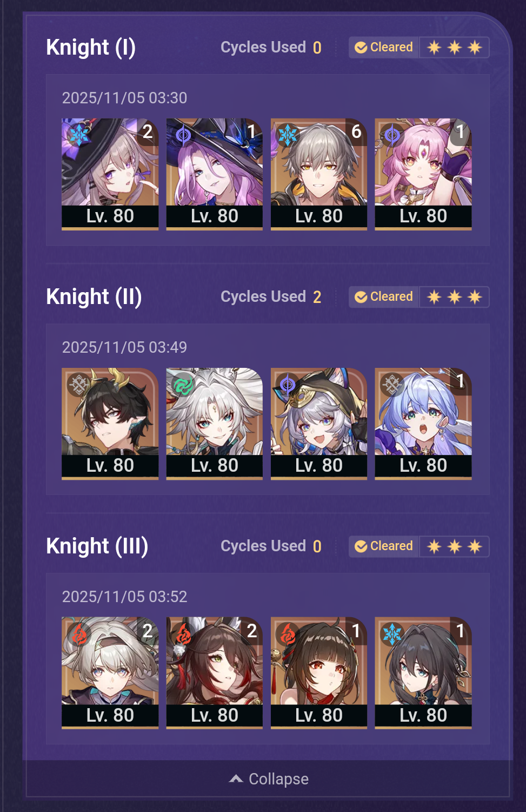
Task: Click Cycles Used value for Knight (II)
Action: [317, 297]
